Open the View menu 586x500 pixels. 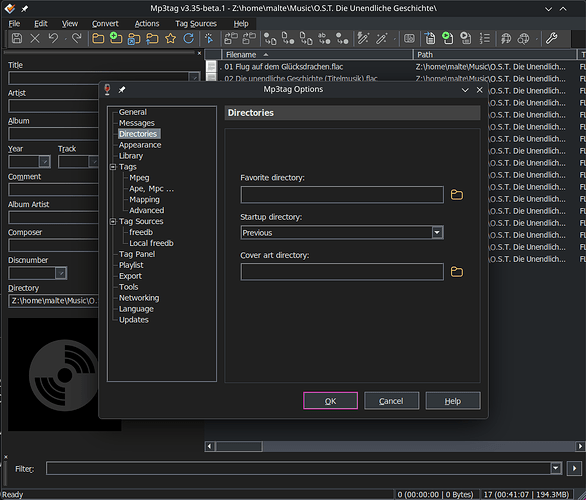tap(70, 24)
